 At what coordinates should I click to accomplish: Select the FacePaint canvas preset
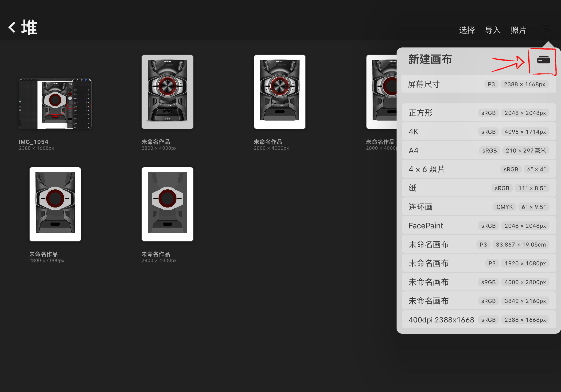coord(476,225)
